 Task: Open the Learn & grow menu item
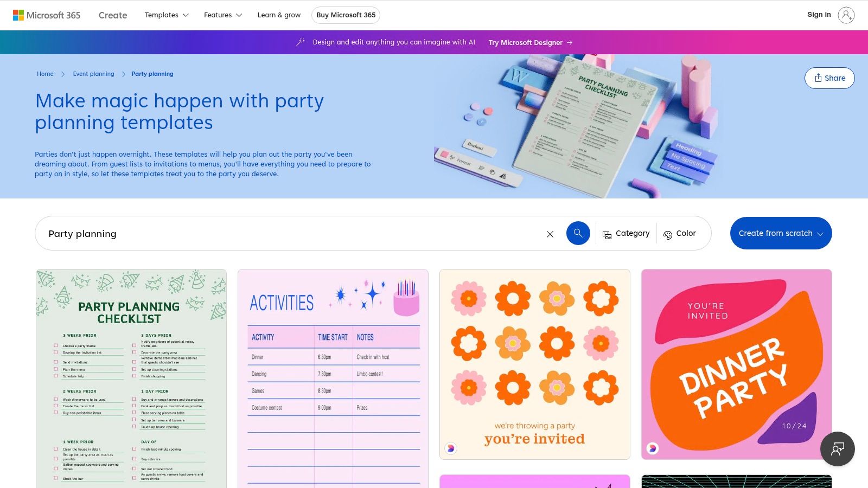[279, 15]
